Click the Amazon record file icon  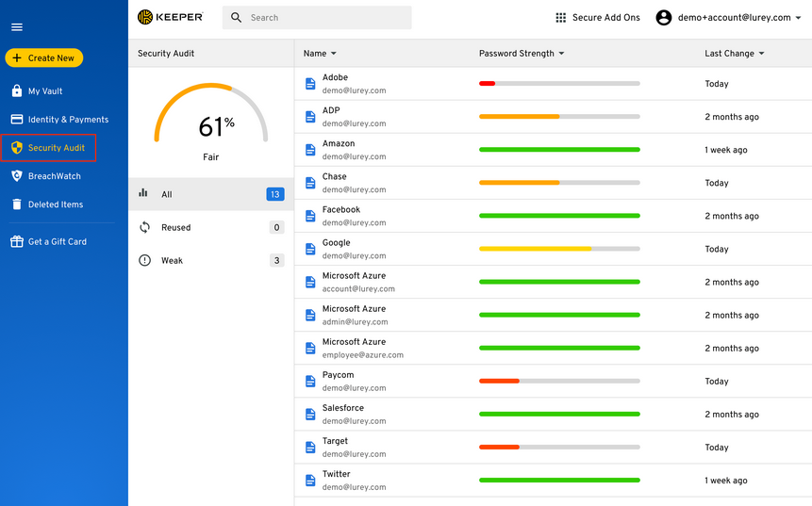[x=310, y=150]
